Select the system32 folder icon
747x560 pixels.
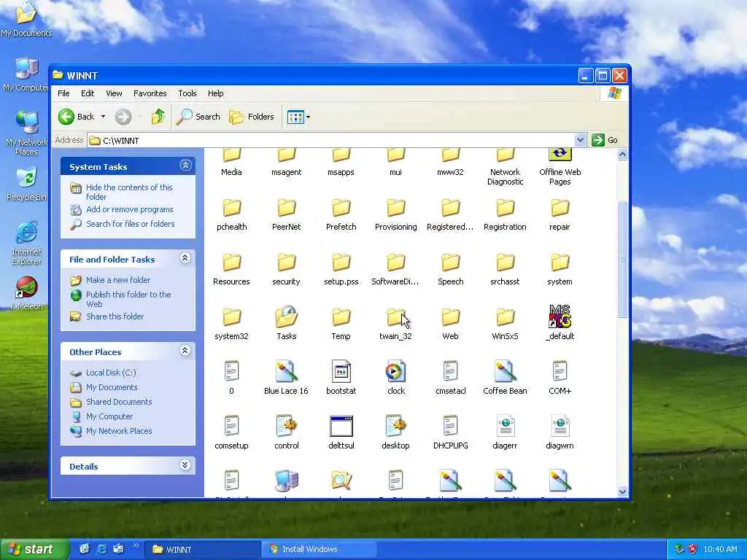pyautogui.click(x=231, y=316)
